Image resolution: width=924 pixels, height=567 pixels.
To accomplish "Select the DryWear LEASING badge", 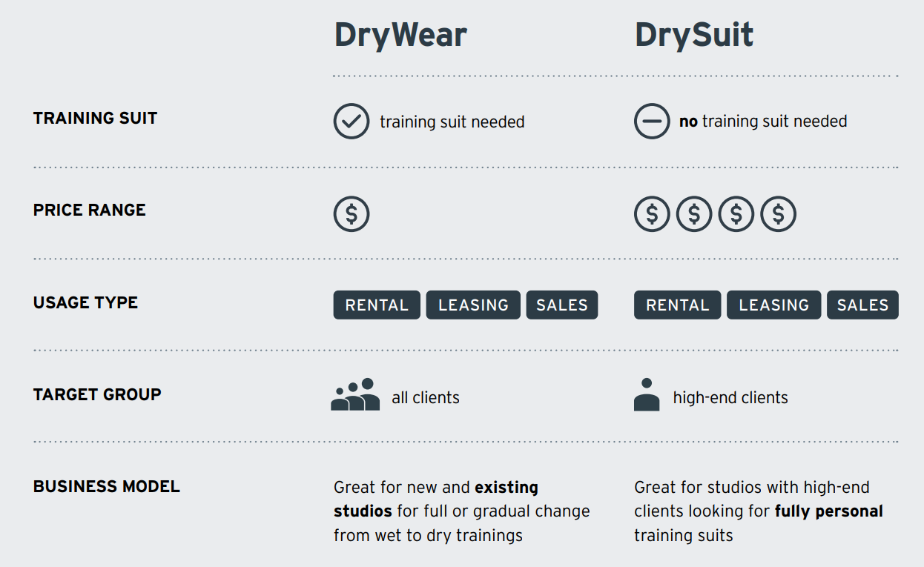I will coord(473,305).
